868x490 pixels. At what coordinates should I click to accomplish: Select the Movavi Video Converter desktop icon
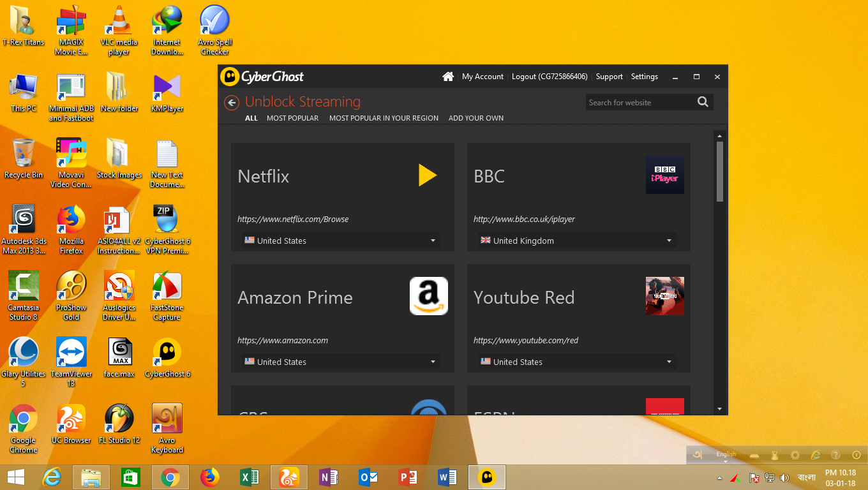click(71, 163)
